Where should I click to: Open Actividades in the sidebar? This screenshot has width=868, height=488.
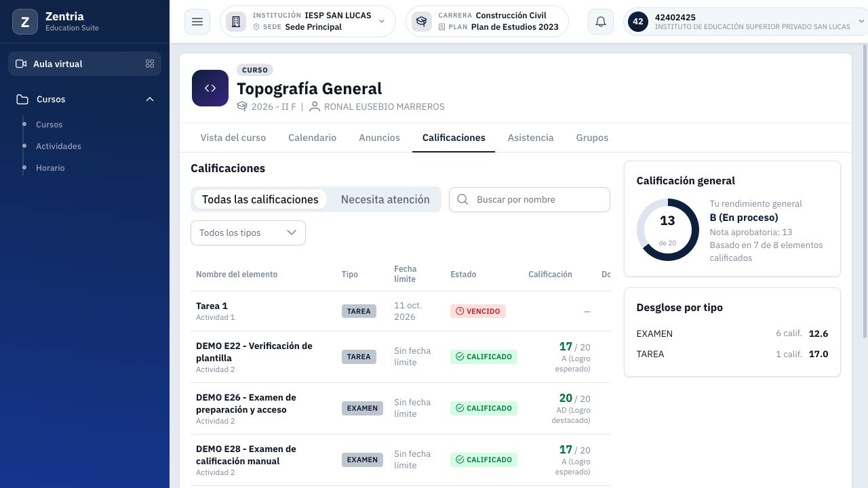coord(58,146)
